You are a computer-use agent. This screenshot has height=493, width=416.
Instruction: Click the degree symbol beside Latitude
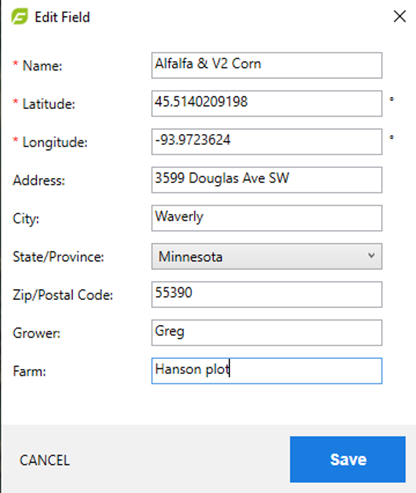click(392, 99)
